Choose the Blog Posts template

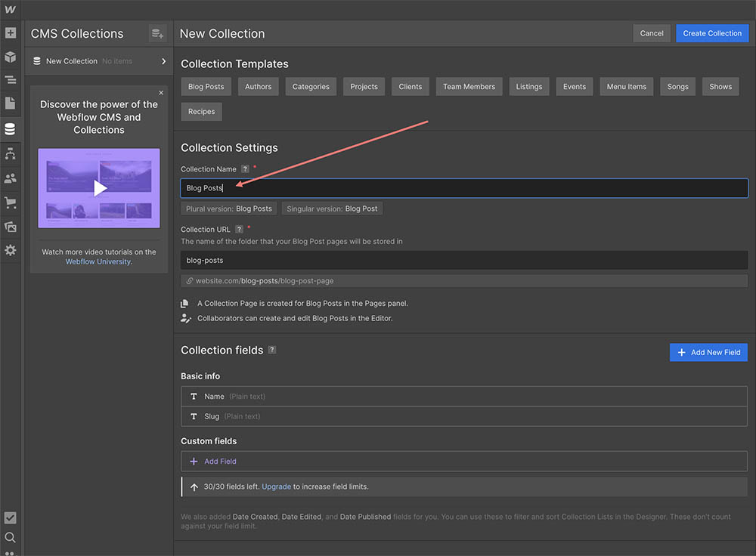click(206, 87)
